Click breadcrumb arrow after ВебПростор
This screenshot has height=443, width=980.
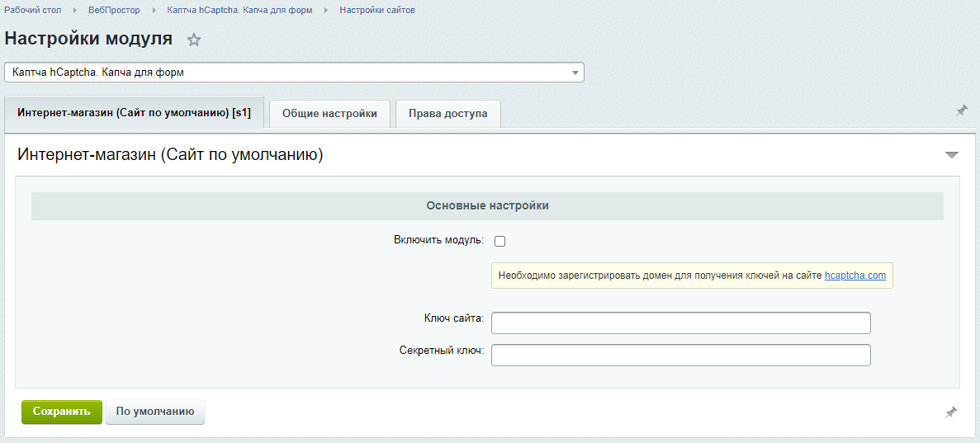[154, 11]
